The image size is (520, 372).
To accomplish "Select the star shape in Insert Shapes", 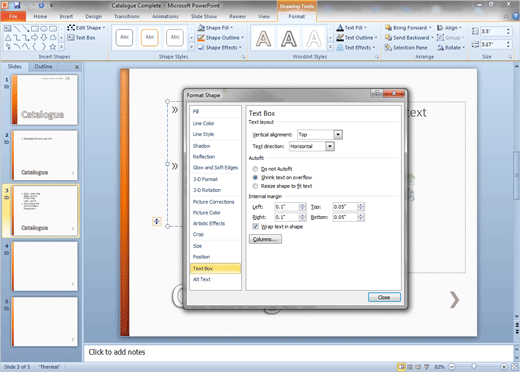I will tap(53, 47).
